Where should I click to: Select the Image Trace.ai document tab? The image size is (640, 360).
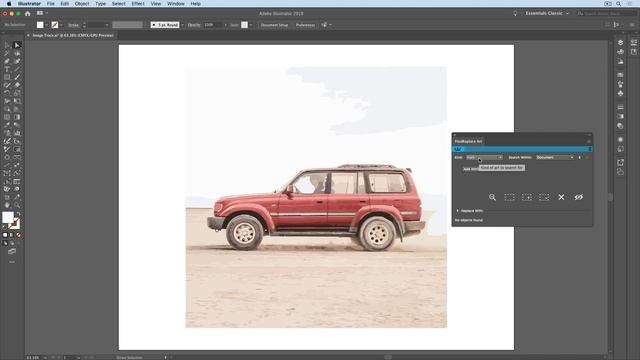(73, 36)
